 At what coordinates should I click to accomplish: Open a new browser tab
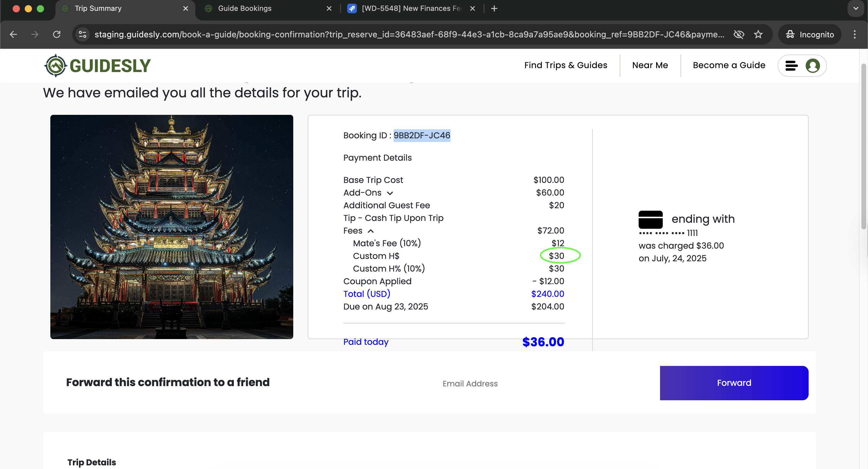click(494, 8)
